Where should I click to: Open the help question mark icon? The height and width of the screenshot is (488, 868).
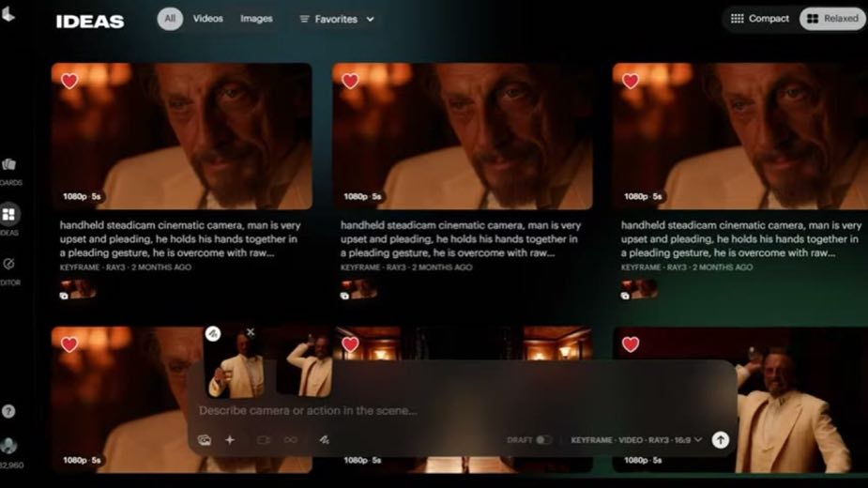pyautogui.click(x=8, y=411)
